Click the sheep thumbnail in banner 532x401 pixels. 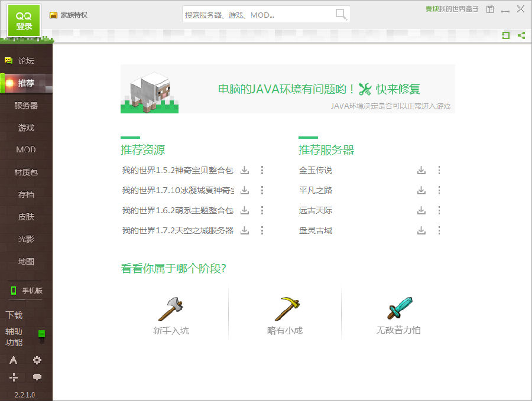150,92
